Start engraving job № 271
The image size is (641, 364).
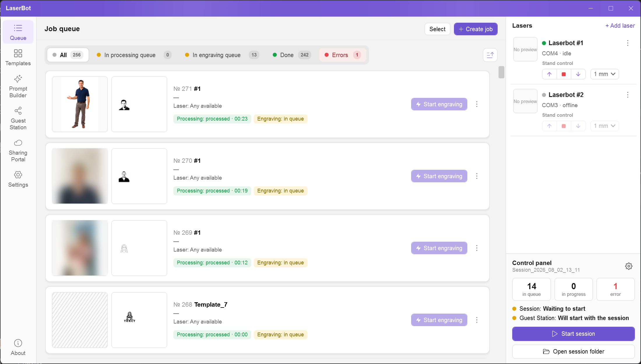coord(439,104)
